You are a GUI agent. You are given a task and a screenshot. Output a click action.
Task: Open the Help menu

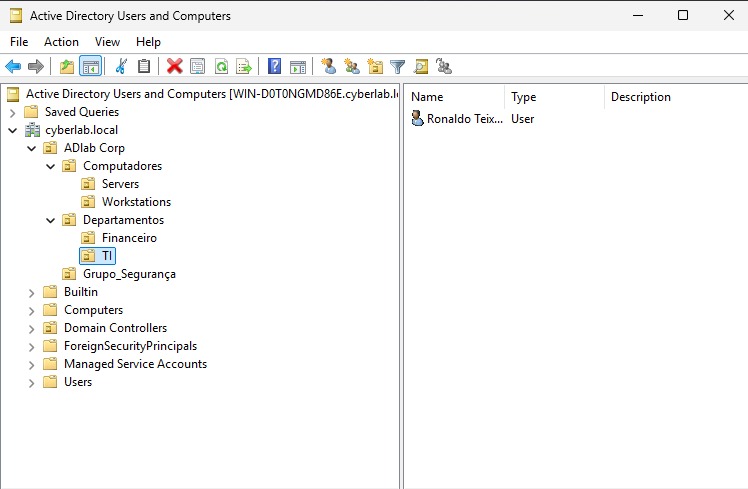[x=148, y=42]
